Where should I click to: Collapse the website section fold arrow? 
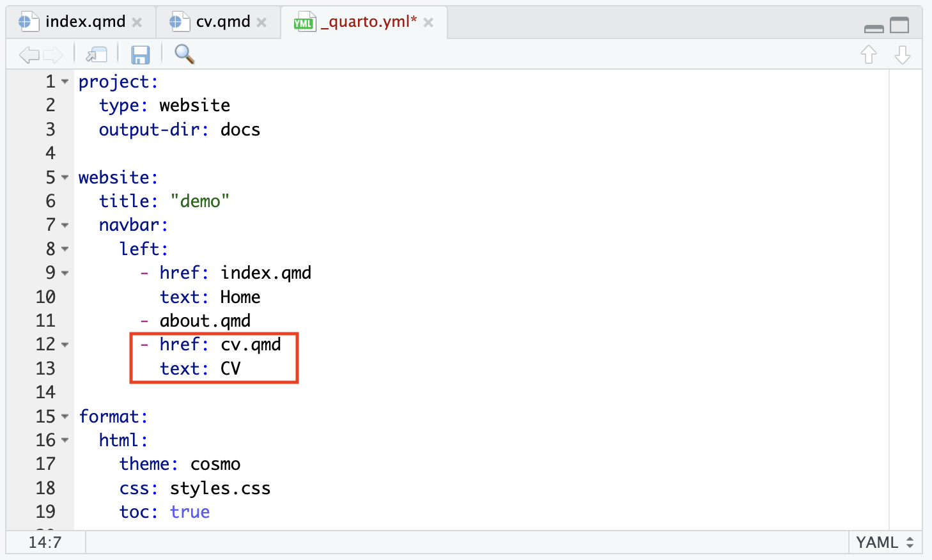(65, 178)
